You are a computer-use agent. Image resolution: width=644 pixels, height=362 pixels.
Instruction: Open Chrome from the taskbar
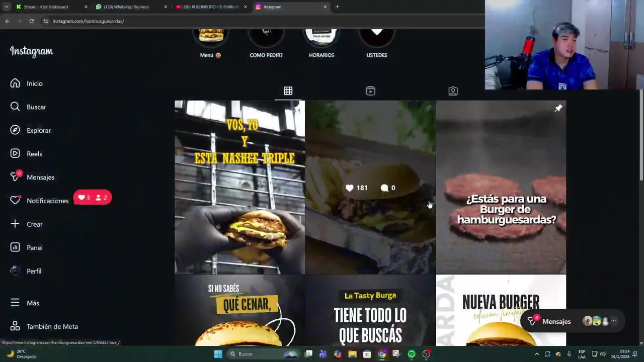click(x=382, y=354)
